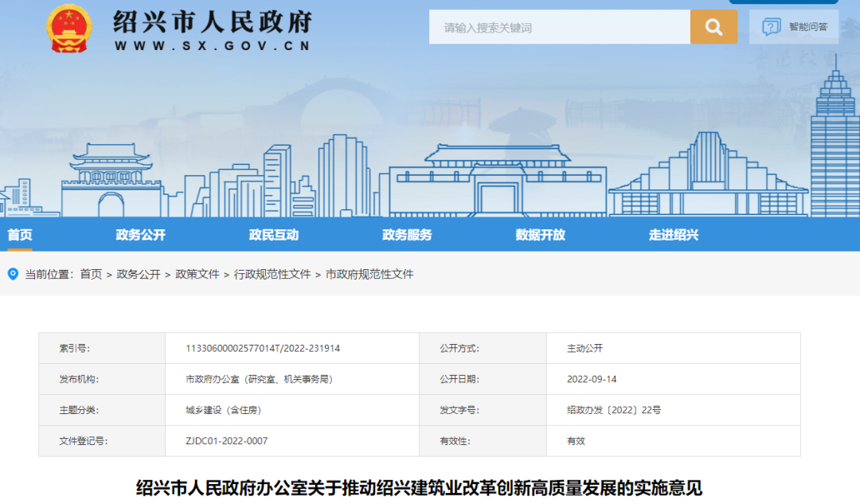Click the search keyword input box

point(557,26)
